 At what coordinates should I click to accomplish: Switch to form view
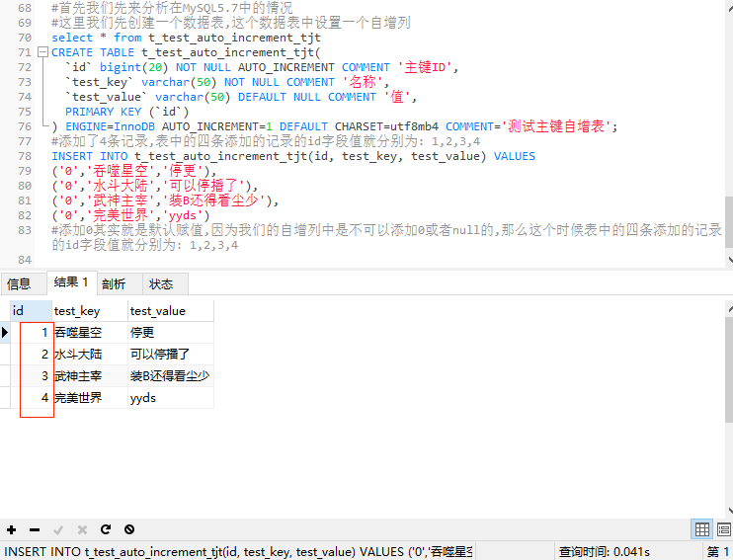[724, 529]
